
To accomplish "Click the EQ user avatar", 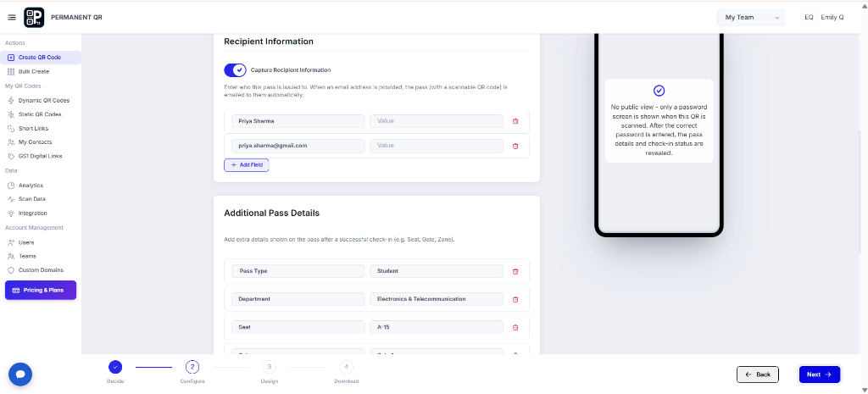I will [x=809, y=18].
